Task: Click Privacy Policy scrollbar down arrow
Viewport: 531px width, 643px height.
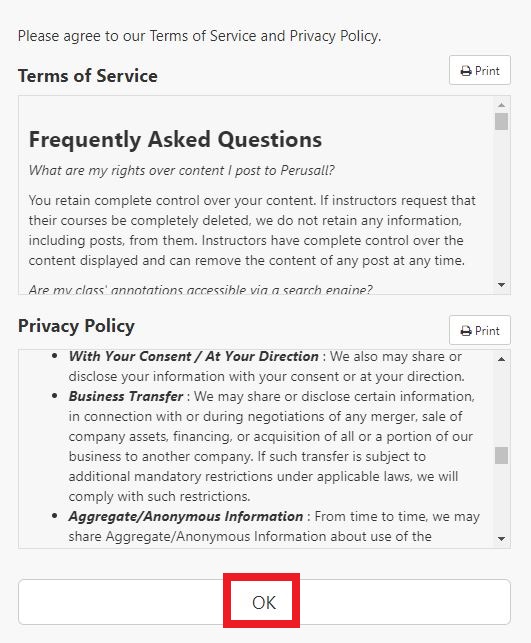Action: [501, 538]
